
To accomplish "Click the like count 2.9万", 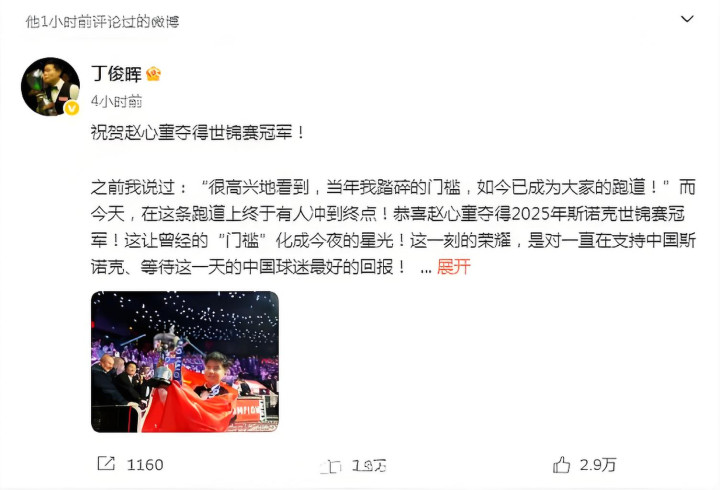I will click(x=597, y=465).
